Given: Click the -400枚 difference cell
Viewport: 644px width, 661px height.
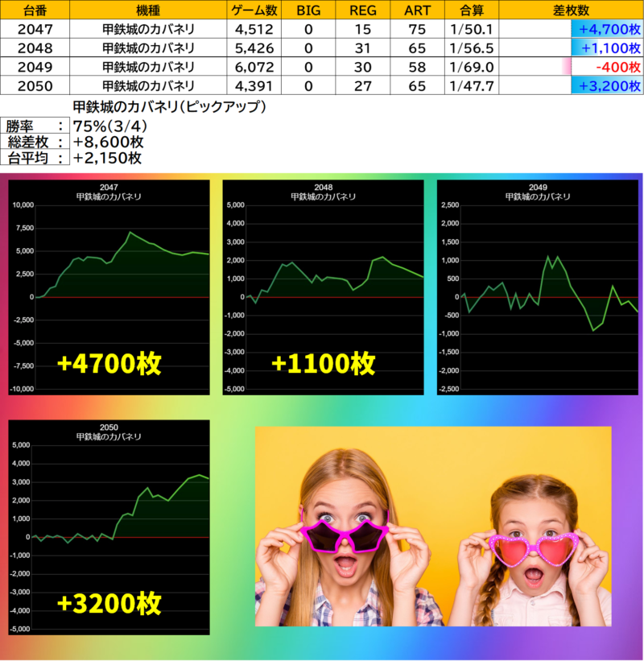Looking at the screenshot, I should tap(571, 67).
